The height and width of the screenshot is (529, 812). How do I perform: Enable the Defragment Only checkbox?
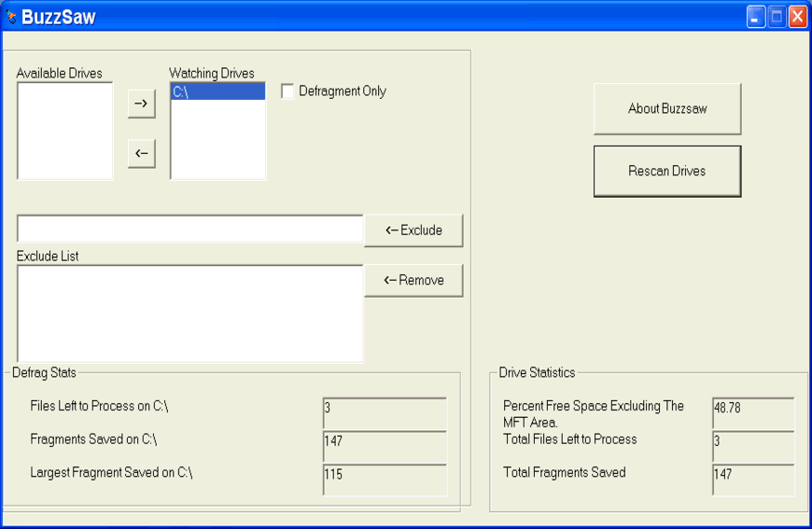287,91
